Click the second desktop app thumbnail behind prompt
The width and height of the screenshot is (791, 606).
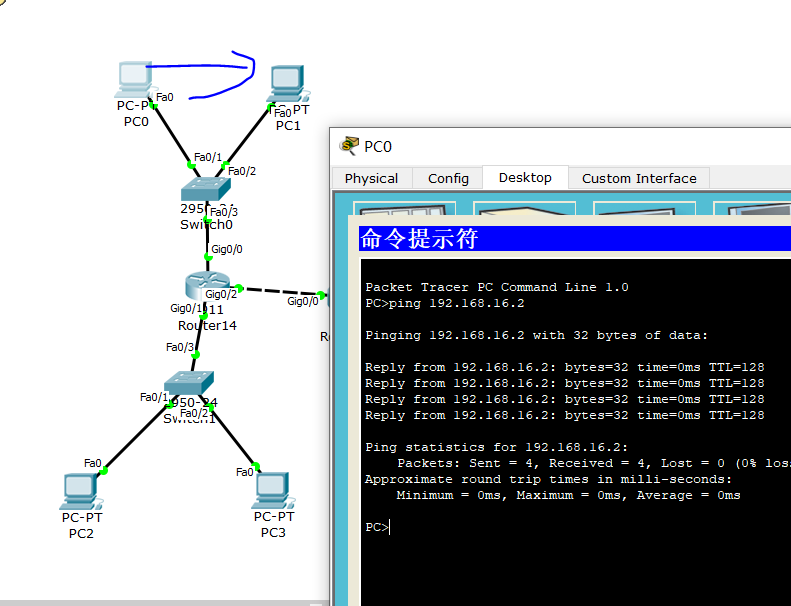524,208
